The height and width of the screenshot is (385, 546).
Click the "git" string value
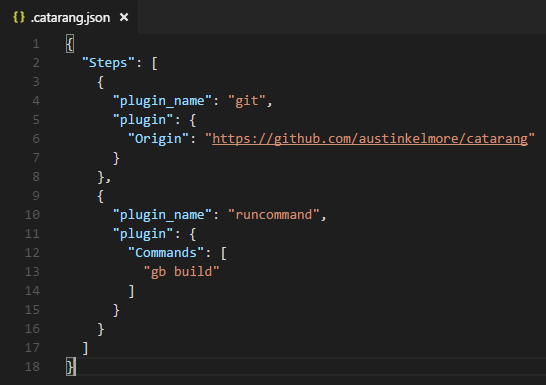tap(247, 101)
